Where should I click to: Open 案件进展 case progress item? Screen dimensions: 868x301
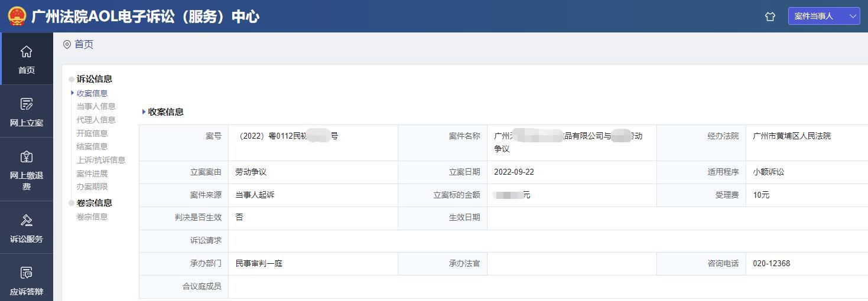tap(92, 174)
